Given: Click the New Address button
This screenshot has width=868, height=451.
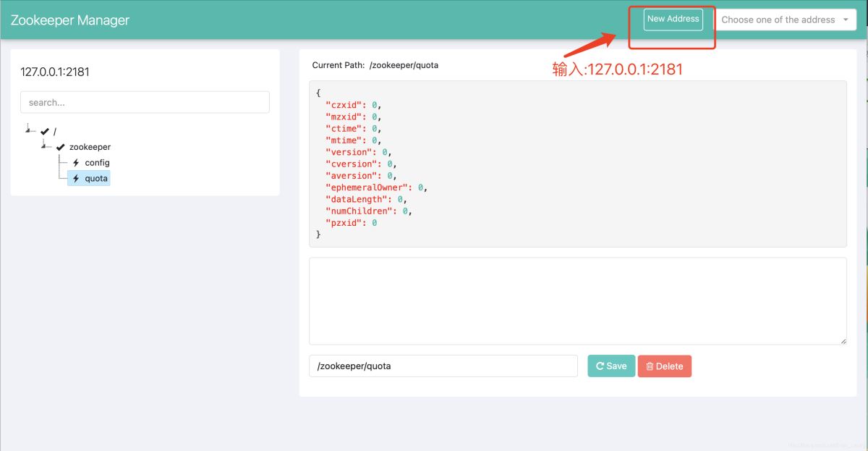Looking at the screenshot, I should tap(672, 20).
